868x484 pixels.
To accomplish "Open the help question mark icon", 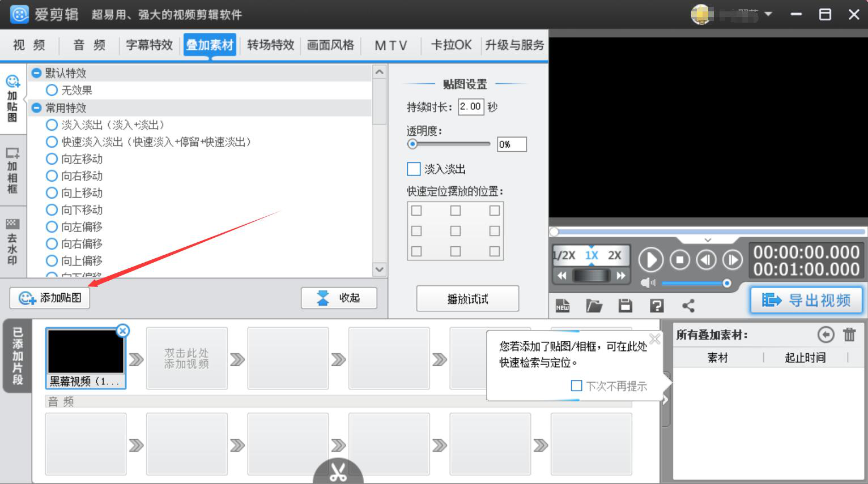I will (657, 306).
